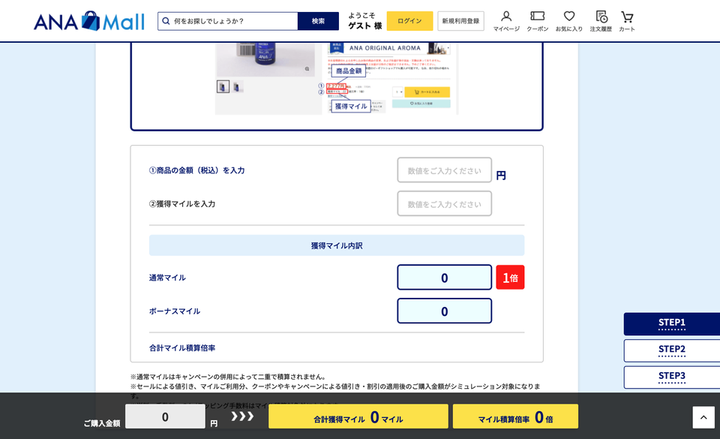720x439 pixels.
Task: Click the red 1倍 badge
Action: point(510,277)
